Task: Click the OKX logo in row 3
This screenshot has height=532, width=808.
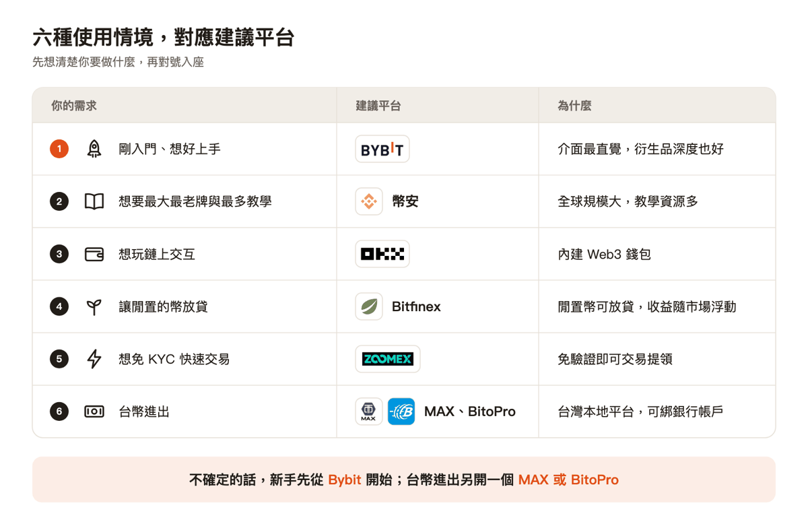Action: point(382,254)
